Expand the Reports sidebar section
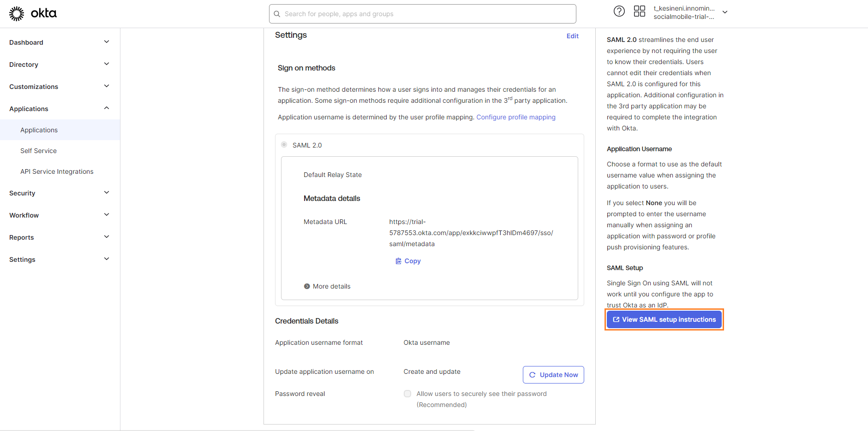 pyautogui.click(x=106, y=236)
